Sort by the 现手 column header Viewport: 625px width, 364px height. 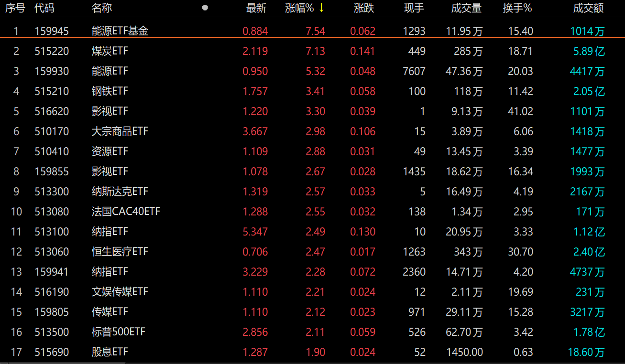pyautogui.click(x=414, y=8)
